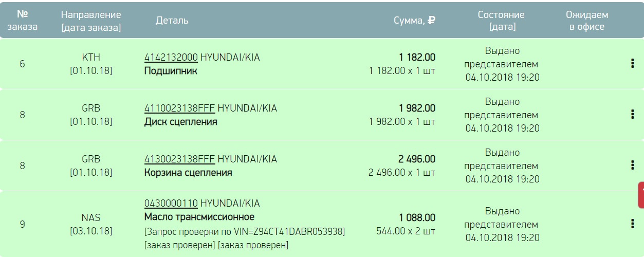The height and width of the screenshot is (257, 644).
Task: Open part number 4142132000 link
Action: [x=171, y=58]
